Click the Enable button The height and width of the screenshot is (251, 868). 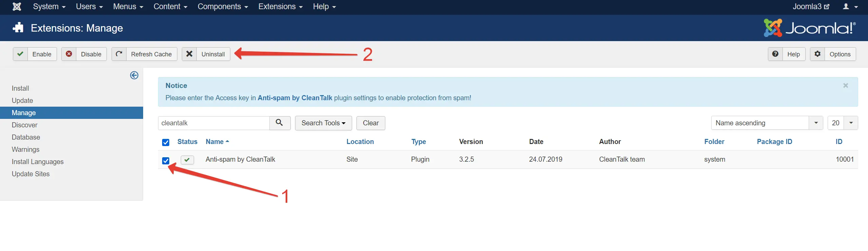tap(35, 54)
